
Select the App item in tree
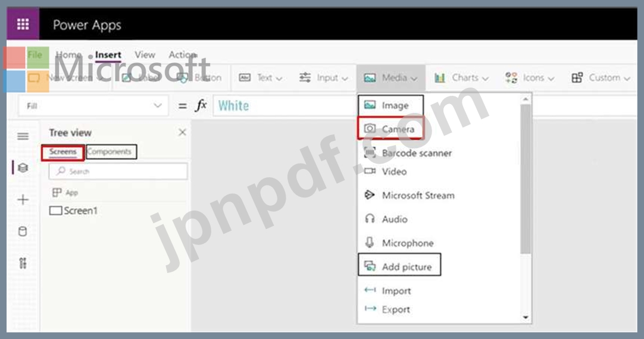(x=65, y=193)
